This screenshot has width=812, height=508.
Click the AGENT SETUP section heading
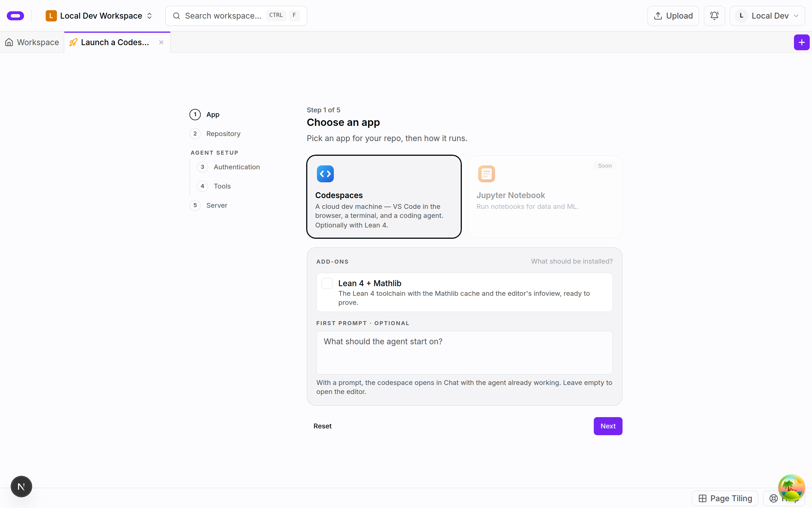(x=214, y=153)
